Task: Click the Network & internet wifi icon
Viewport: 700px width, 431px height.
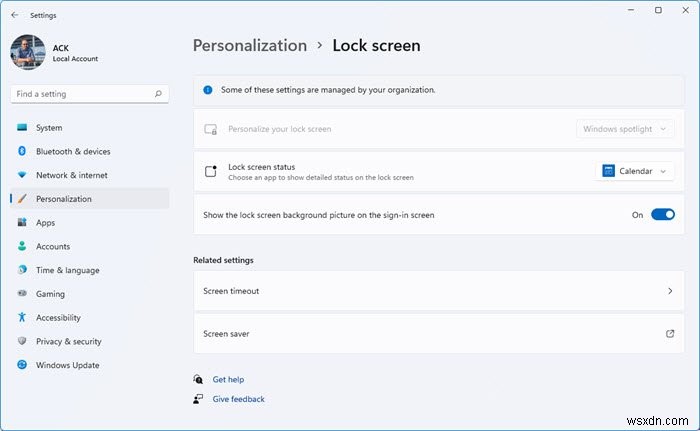Action: [x=21, y=175]
